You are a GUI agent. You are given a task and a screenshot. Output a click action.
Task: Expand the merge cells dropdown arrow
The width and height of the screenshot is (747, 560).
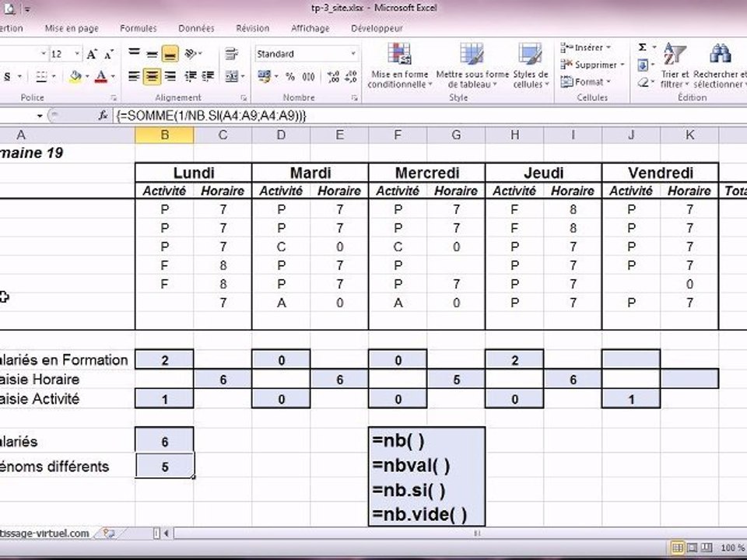(243, 77)
